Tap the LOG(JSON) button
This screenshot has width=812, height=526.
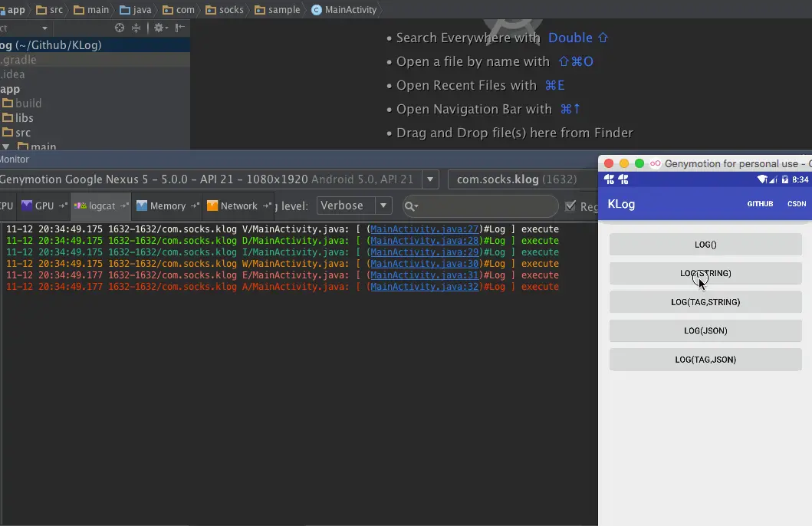705,330
